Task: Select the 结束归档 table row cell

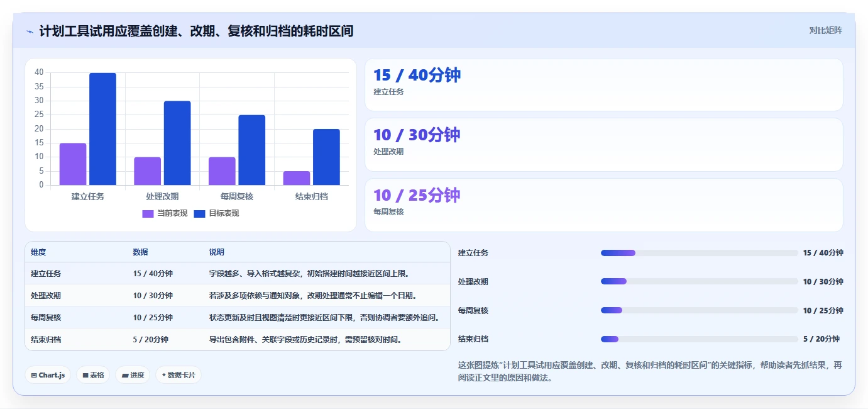Action: (x=46, y=340)
